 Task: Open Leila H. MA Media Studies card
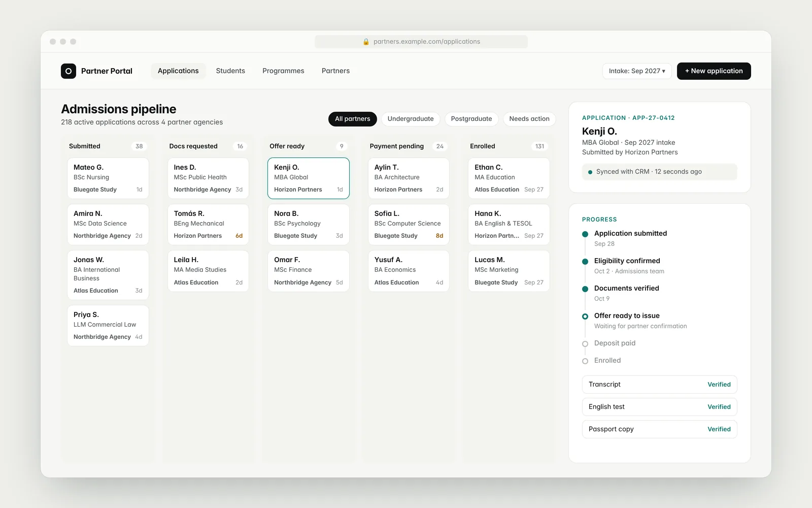208,271
